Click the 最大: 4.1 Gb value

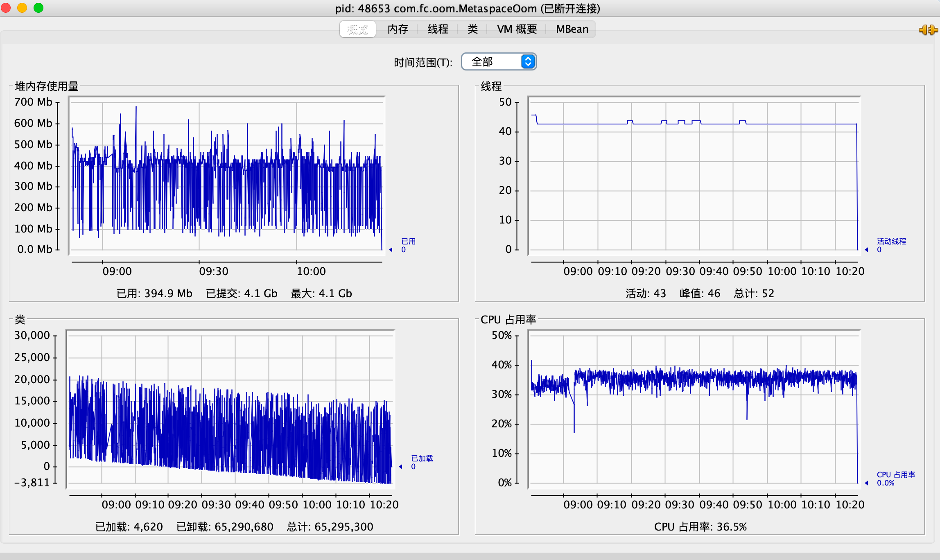[321, 294]
